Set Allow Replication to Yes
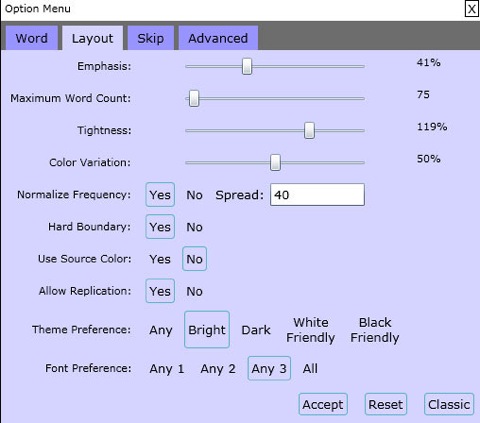Screen dimensions: 480x423 [160, 291]
